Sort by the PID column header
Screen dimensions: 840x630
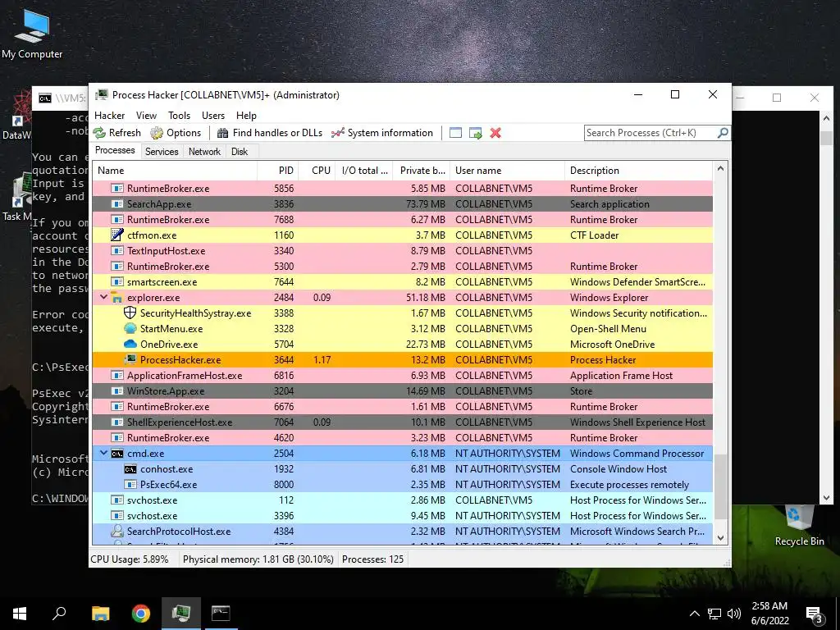coord(278,171)
